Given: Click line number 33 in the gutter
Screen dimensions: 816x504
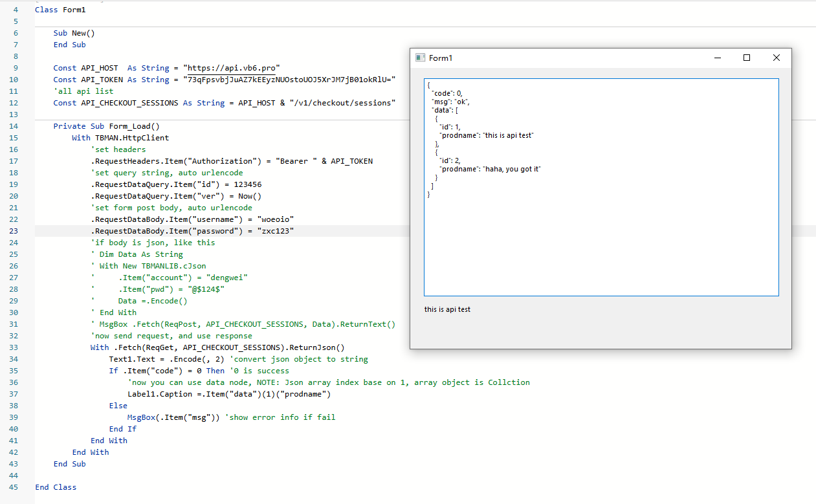Looking at the screenshot, I should click(x=14, y=347).
